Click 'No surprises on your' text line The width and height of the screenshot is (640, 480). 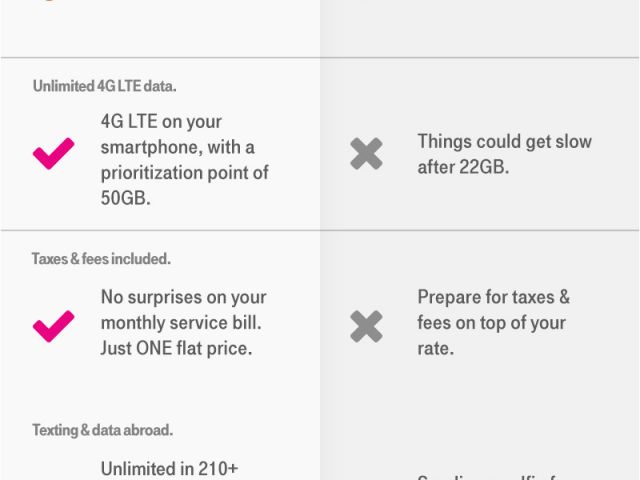pos(183,297)
